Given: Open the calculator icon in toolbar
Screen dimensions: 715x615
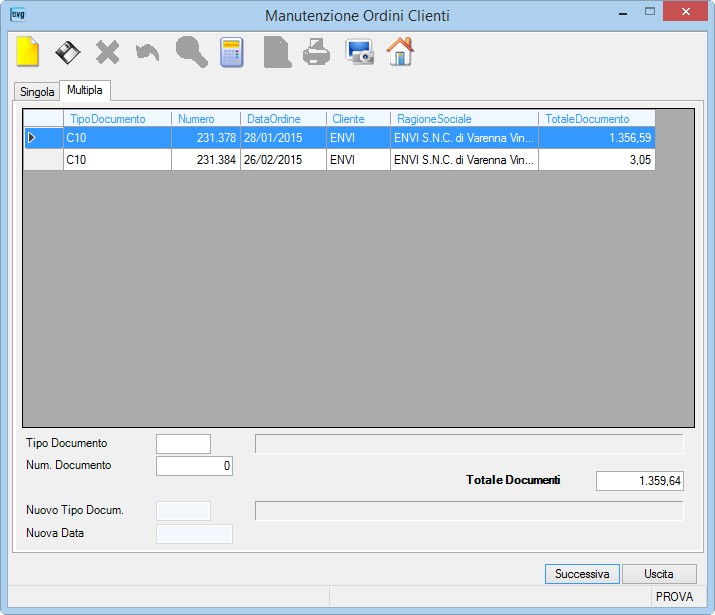Looking at the screenshot, I should point(232,52).
